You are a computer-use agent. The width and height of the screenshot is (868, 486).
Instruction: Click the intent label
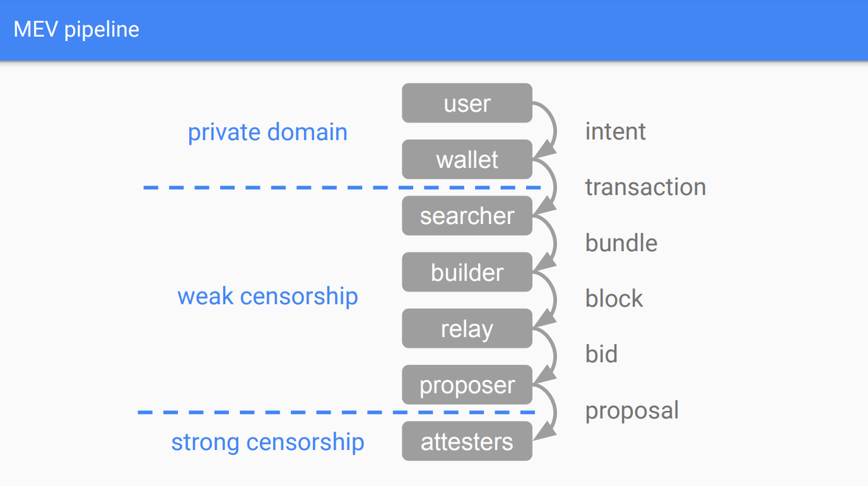(615, 131)
